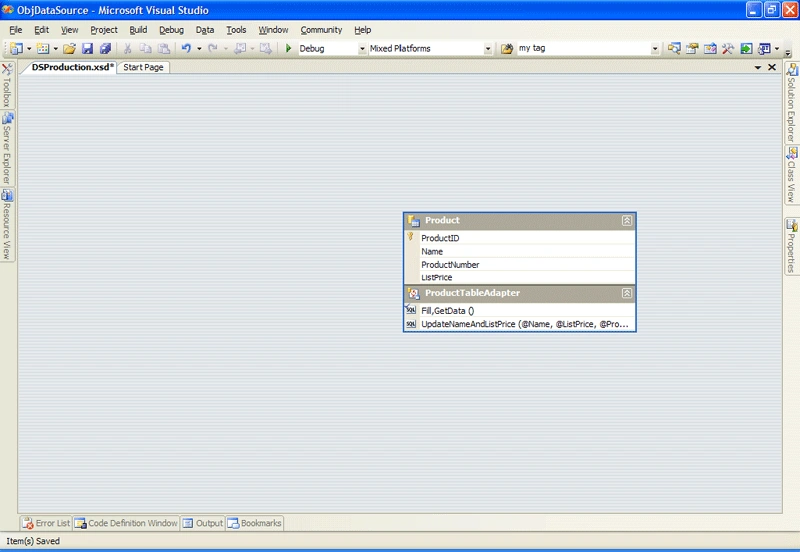
Task: Click the Navigate Forward icon
Action: [x=266, y=48]
